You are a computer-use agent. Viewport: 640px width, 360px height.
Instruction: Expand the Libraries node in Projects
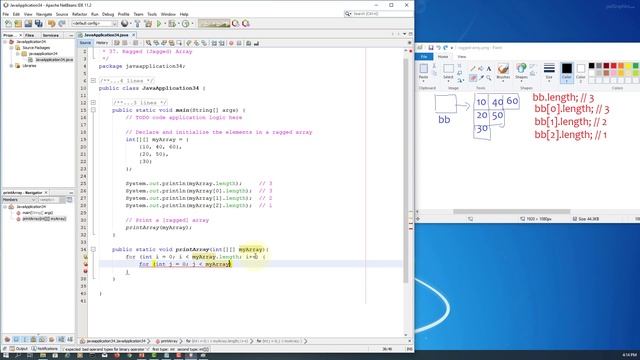(11, 66)
